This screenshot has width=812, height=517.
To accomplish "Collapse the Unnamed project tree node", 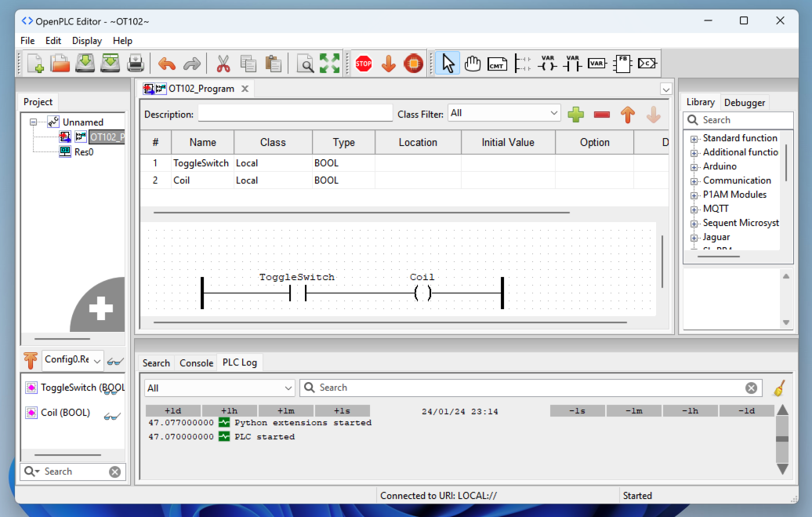I will coord(33,122).
